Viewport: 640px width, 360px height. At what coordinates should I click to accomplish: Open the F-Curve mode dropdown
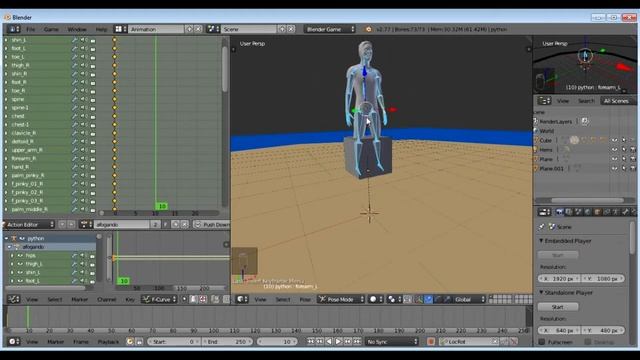click(160, 300)
